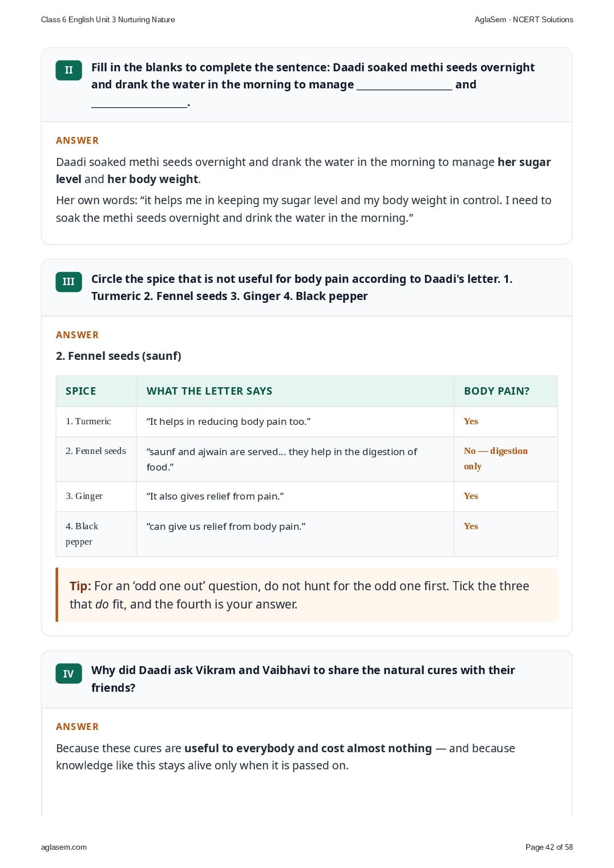Viewport: 614px width, 868px height.
Task: Click 'No — digestion only' cell
Action: (x=506, y=459)
